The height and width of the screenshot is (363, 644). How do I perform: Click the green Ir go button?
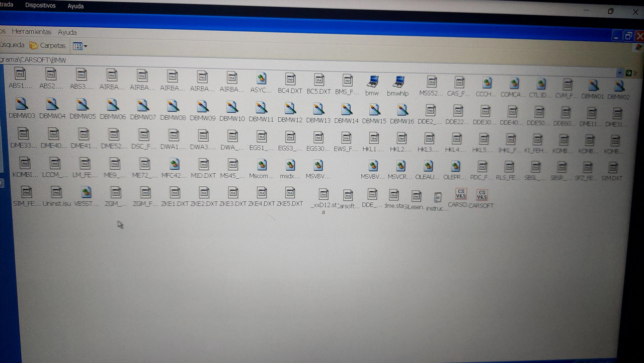pyautogui.click(x=631, y=74)
